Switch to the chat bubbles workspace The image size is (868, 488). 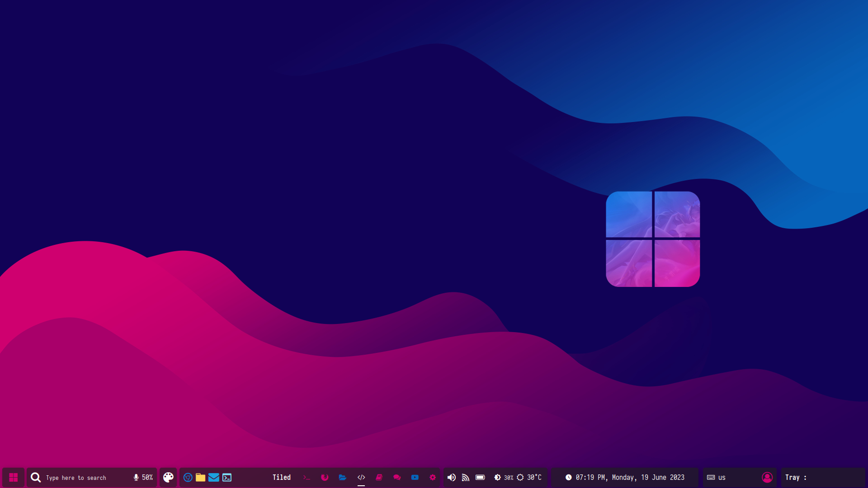397,477
